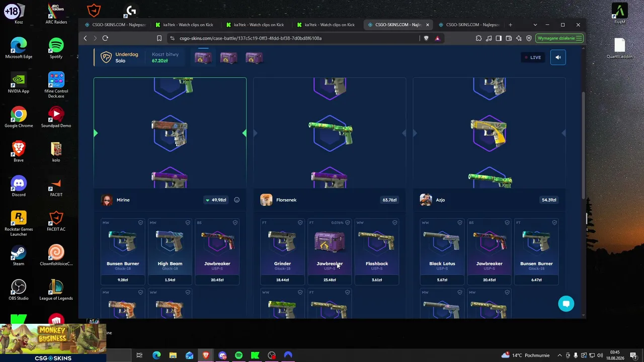
Task: Click the shield icon on High Beam card
Action: point(188,223)
